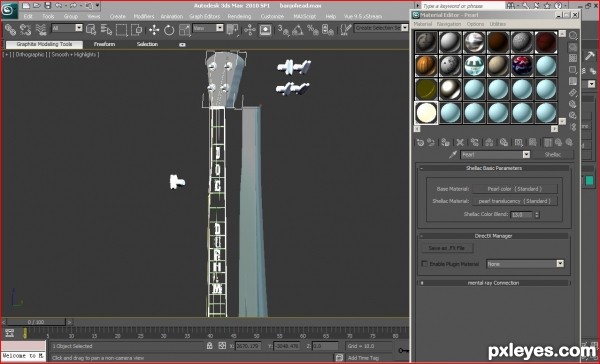This screenshot has height=364, width=600.
Task: Click Assign Material to Selection icon
Action: [445, 143]
